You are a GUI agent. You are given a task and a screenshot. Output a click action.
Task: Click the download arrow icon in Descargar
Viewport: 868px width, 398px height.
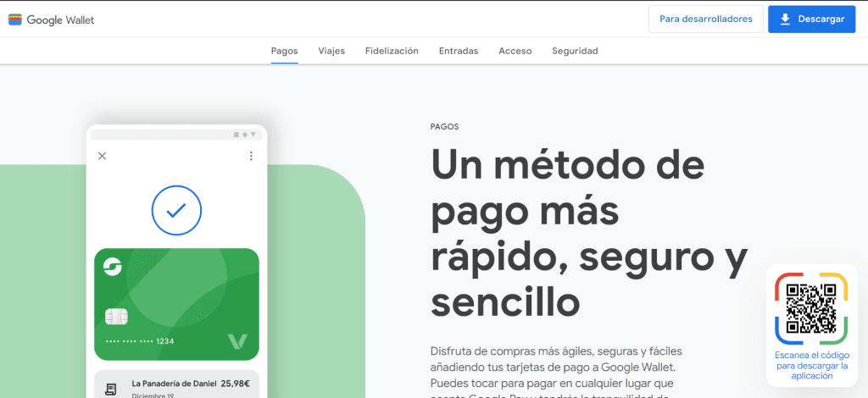[785, 19]
